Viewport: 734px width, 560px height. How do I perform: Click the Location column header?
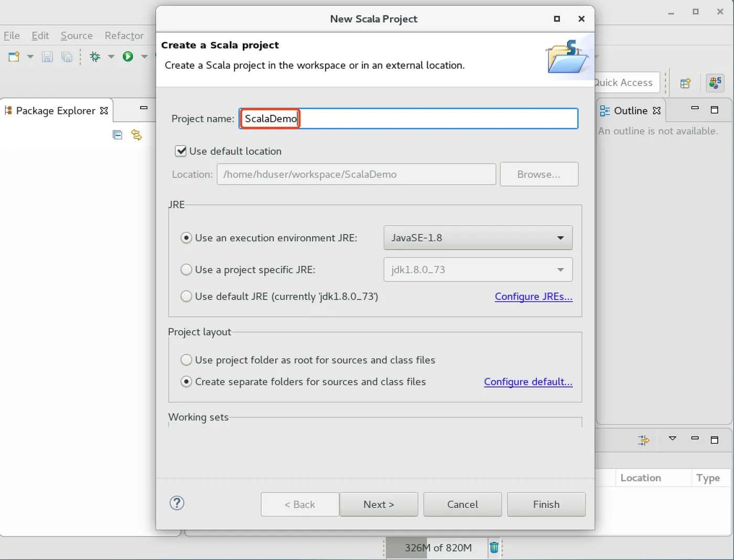pos(653,478)
